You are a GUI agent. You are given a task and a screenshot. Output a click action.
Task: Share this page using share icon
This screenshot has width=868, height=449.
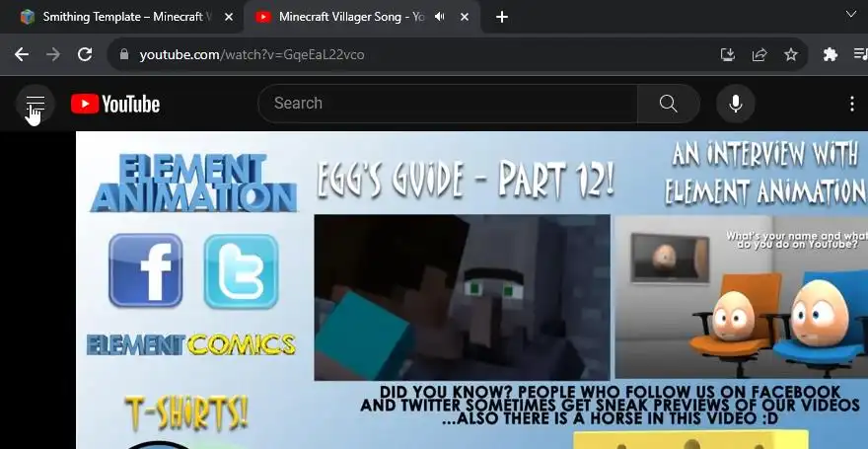point(759,54)
